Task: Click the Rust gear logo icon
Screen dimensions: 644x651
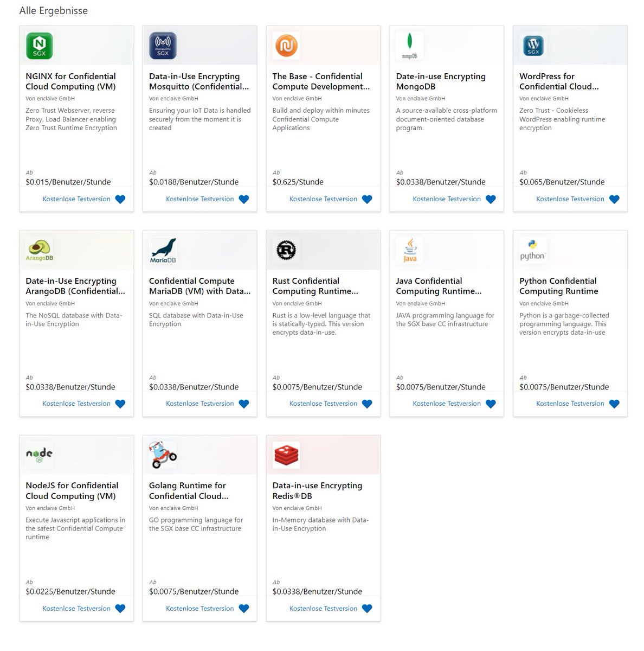Action: [x=286, y=250]
